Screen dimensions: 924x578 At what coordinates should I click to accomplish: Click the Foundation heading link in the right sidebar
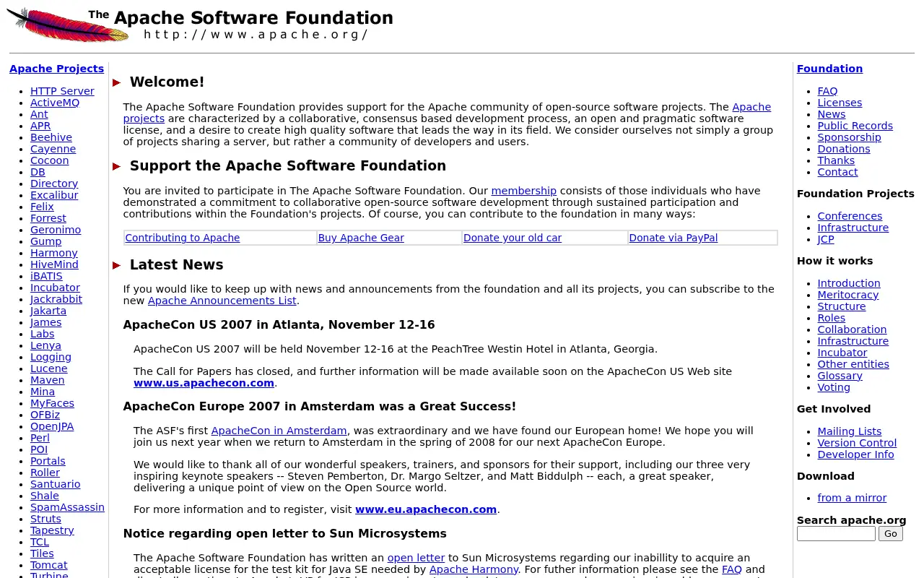pos(829,69)
